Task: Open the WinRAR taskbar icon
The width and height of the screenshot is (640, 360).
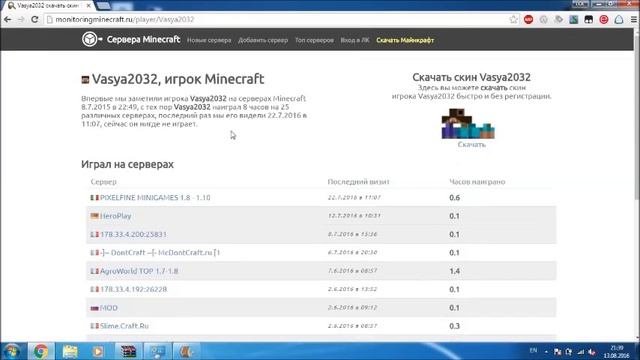Action: pos(128,351)
